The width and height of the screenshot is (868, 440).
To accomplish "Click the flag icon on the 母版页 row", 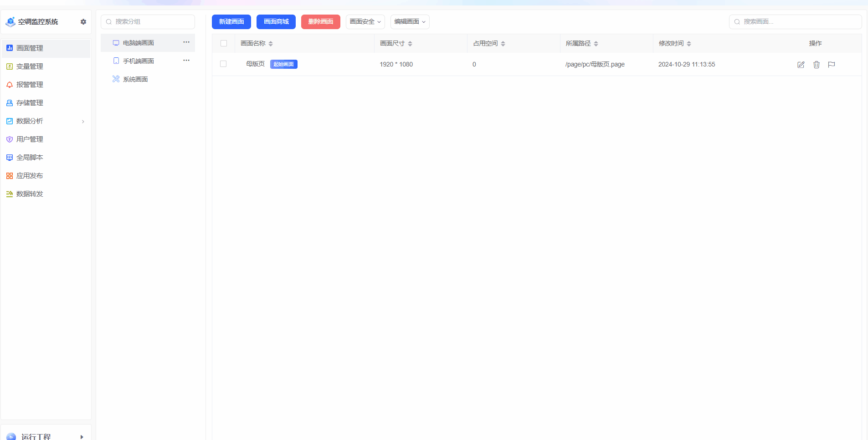I will click(x=831, y=64).
